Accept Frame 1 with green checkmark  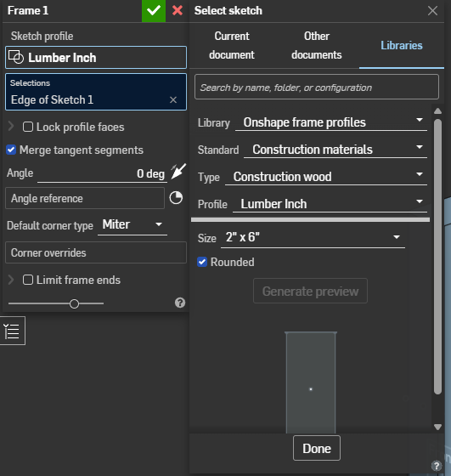coord(154,10)
